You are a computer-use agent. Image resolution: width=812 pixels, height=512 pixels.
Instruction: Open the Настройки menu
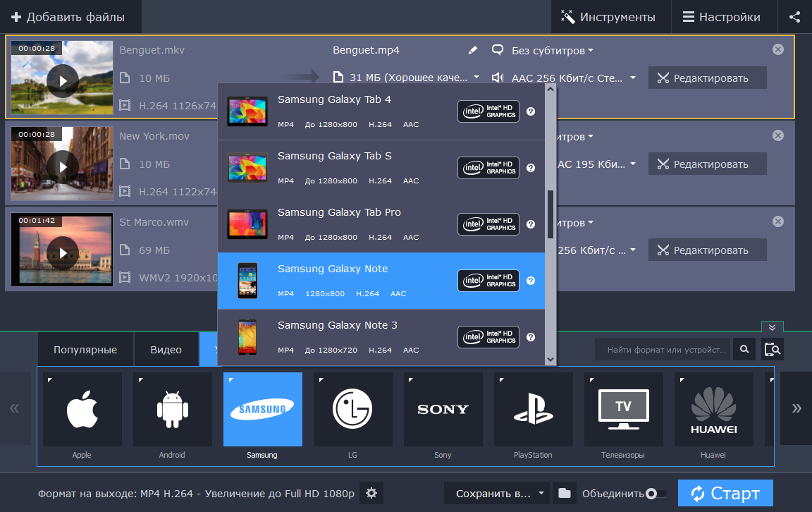pos(724,17)
